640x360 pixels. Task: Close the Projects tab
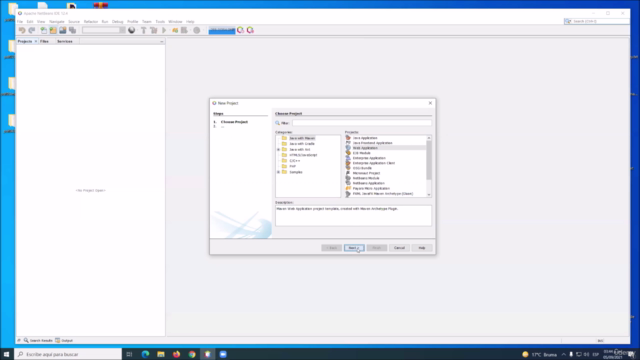[36, 41]
